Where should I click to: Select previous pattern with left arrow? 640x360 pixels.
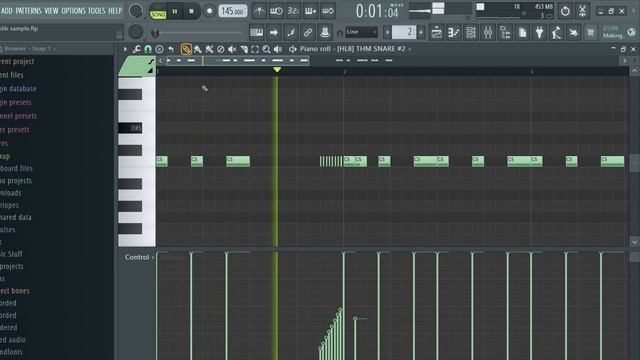387,32
